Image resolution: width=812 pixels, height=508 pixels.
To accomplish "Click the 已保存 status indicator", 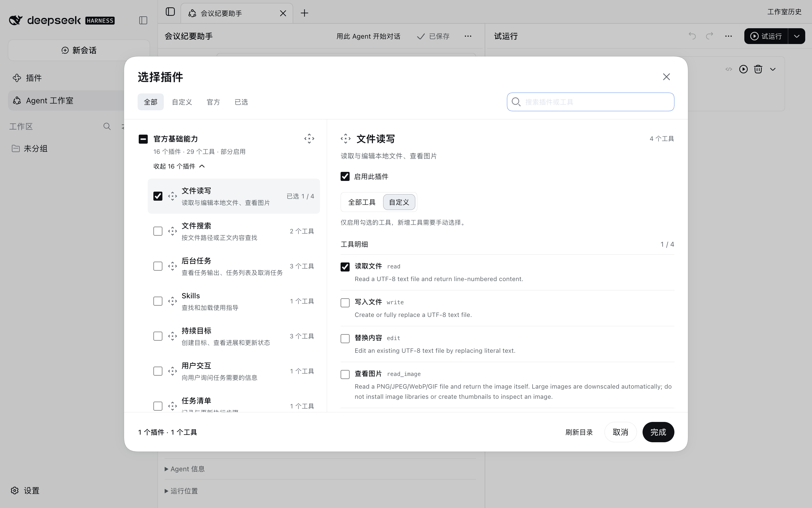I will pyautogui.click(x=433, y=36).
